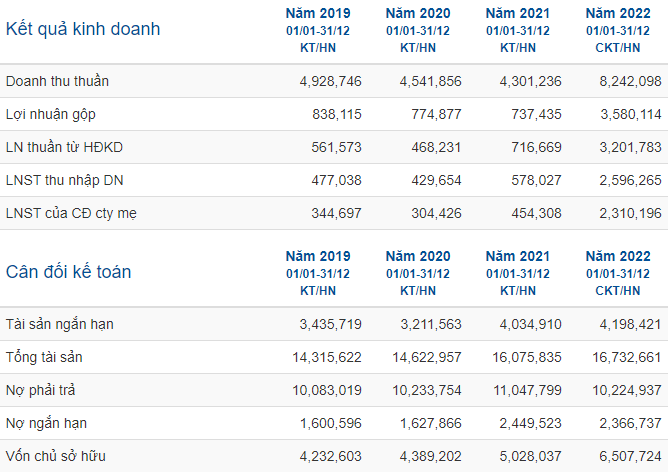
Task: Click the Lợi nhuận gộp row label
Action: click(50, 115)
